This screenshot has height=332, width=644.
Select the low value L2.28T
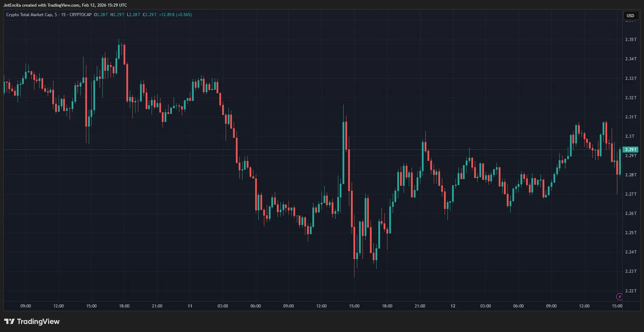[133, 15]
